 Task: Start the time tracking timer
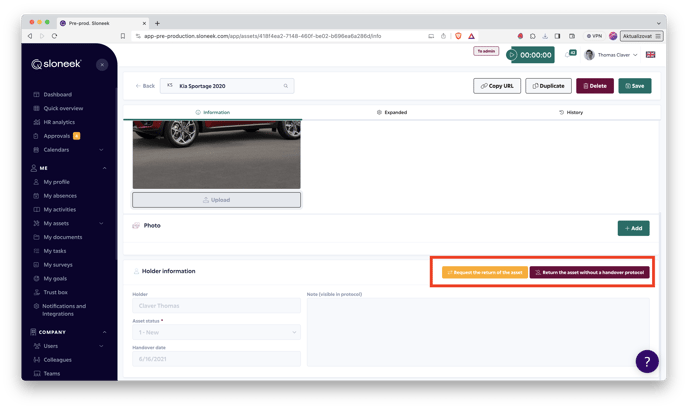pos(513,55)
